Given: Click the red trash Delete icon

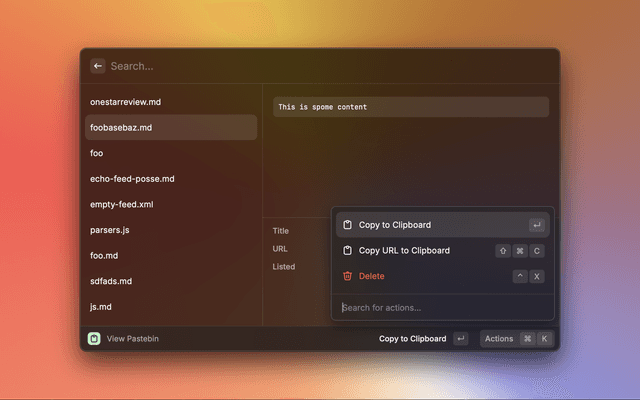Looking at the screenshot, I should [347, 276].
